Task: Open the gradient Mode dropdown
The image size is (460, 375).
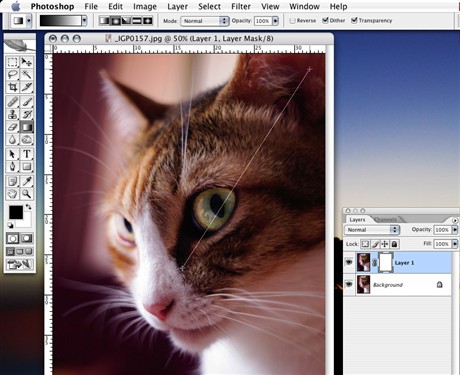Action: tap(205, 21)
